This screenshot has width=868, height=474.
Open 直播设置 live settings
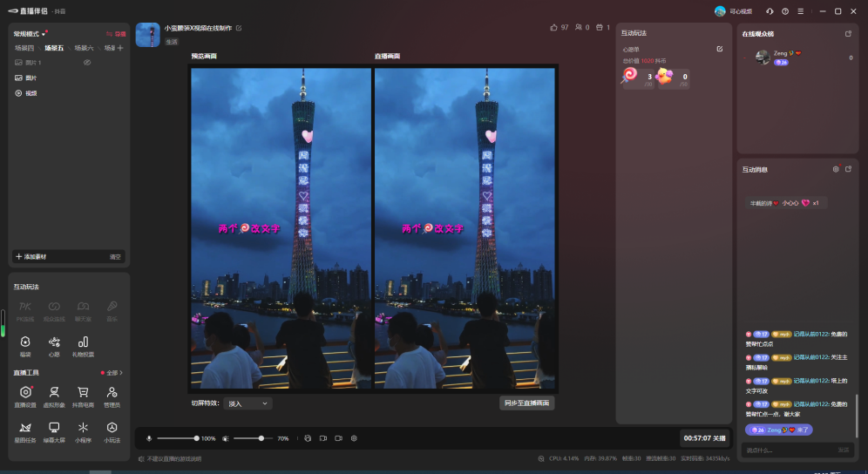click(x=25, y=397)
